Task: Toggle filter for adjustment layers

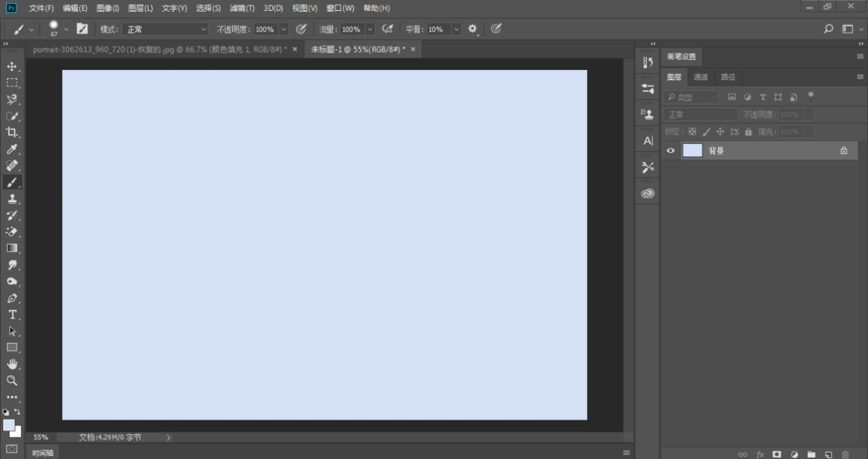Action: tap(748, 97)
